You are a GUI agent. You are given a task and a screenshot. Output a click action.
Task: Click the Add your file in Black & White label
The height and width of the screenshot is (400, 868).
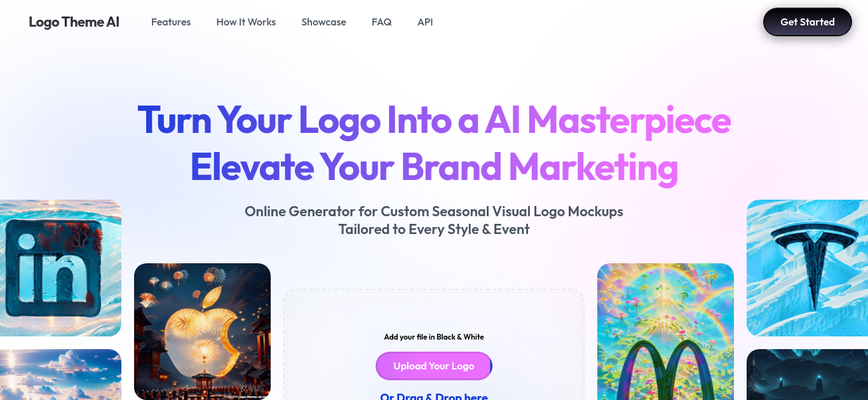[x=434, y=337]
